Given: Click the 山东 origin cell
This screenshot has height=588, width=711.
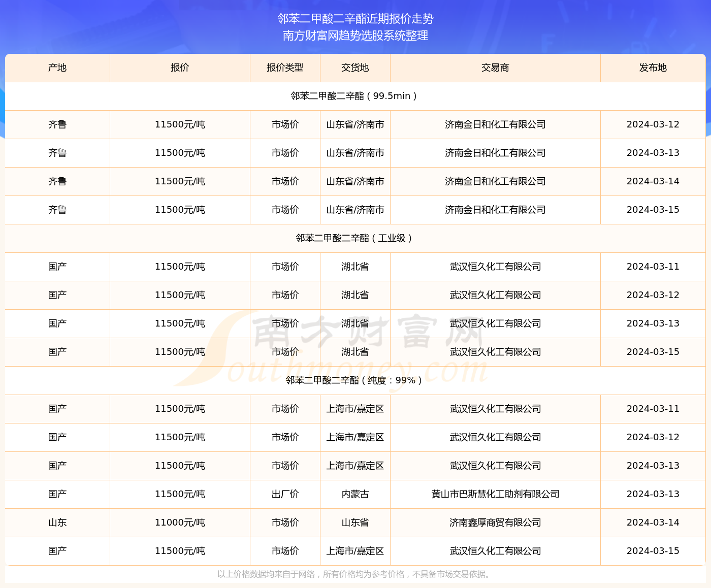Looking at the screenshot, I should tap(57, 522).
